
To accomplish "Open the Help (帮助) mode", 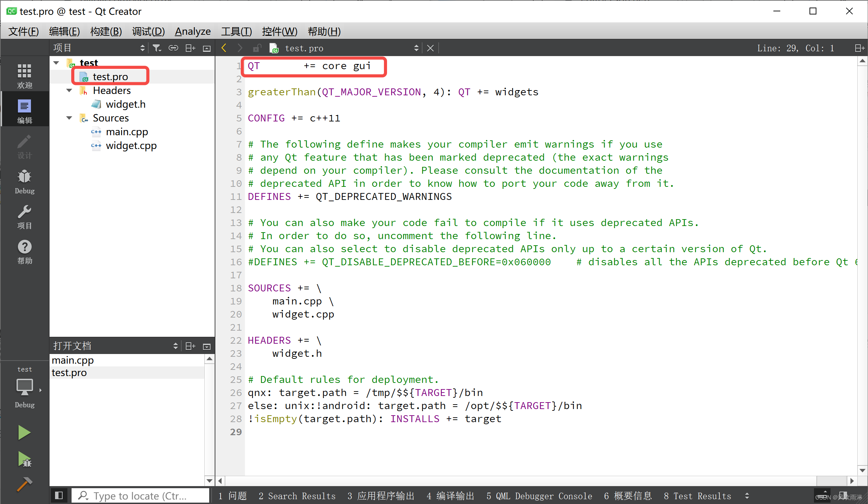I will (24, 252).
